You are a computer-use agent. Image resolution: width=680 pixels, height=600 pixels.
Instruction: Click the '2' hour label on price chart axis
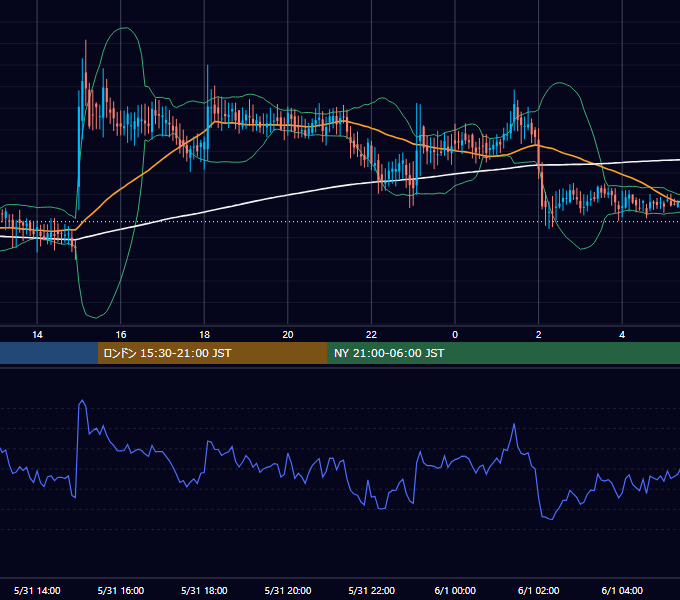[539, 335]
